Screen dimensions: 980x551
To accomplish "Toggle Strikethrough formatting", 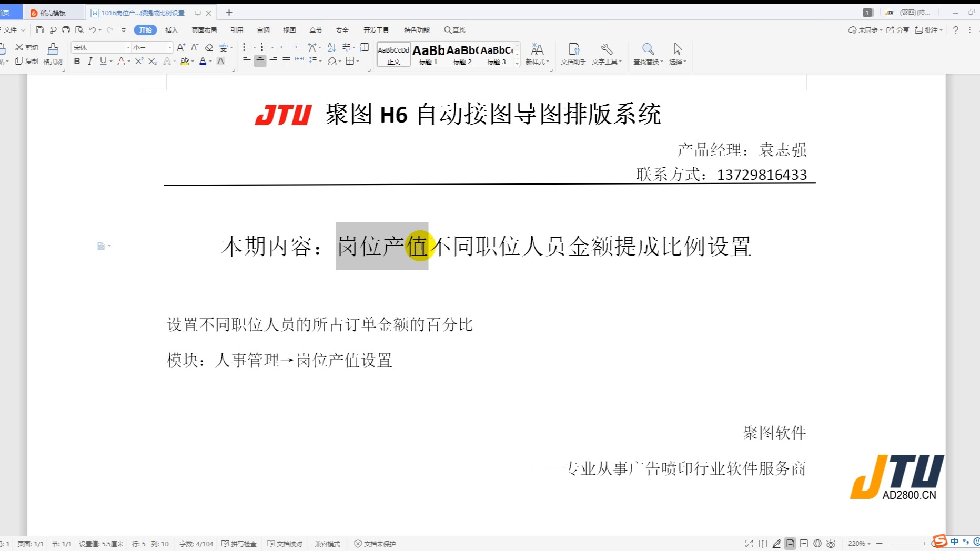I will [x=121, y=61].
